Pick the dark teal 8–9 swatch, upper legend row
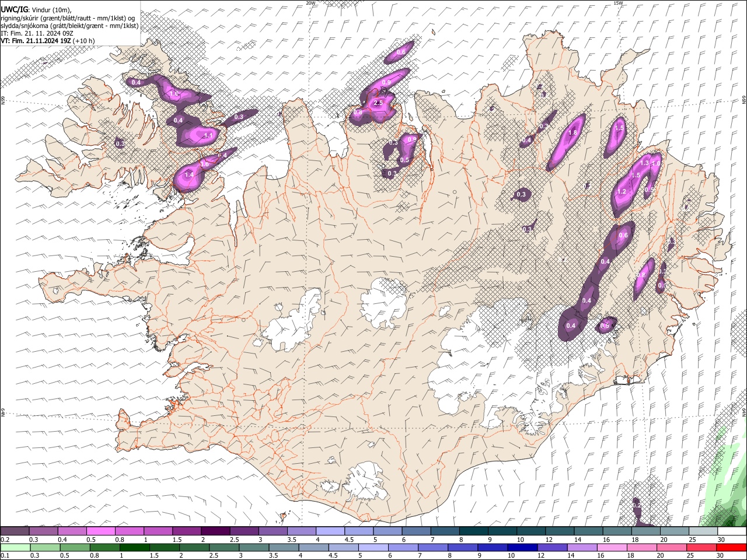Screen dimensions: 747x560 tap(474, 531)
